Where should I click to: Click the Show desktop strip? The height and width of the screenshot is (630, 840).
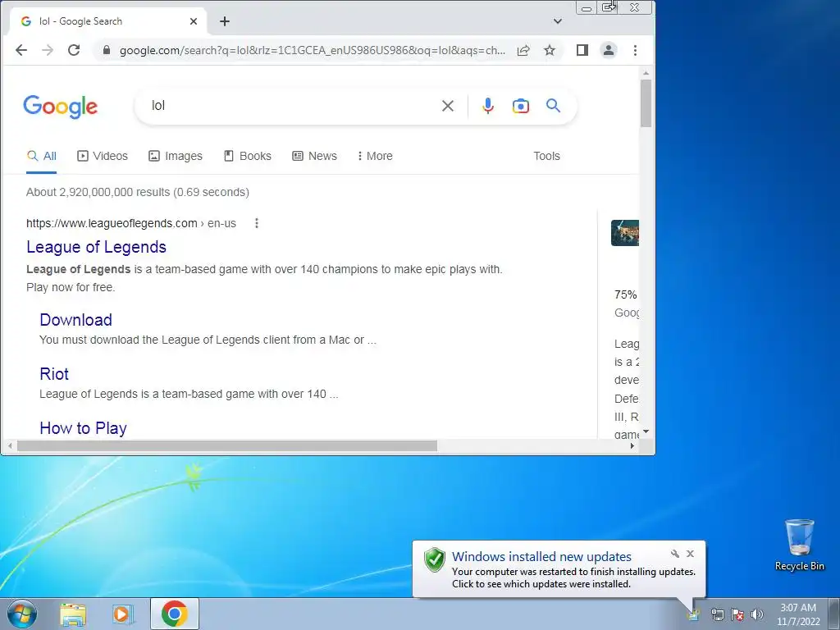(x=834, y=614)
